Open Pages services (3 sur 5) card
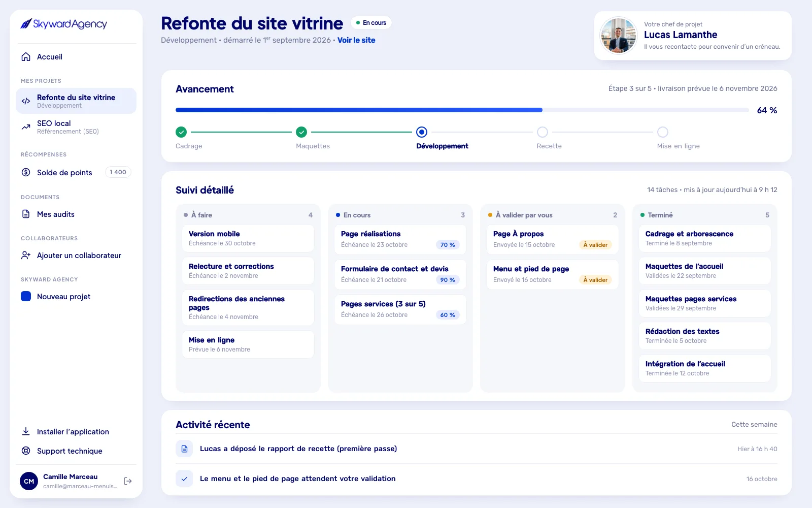The width and height of the screenshot is (812, 508). point(400,309)
